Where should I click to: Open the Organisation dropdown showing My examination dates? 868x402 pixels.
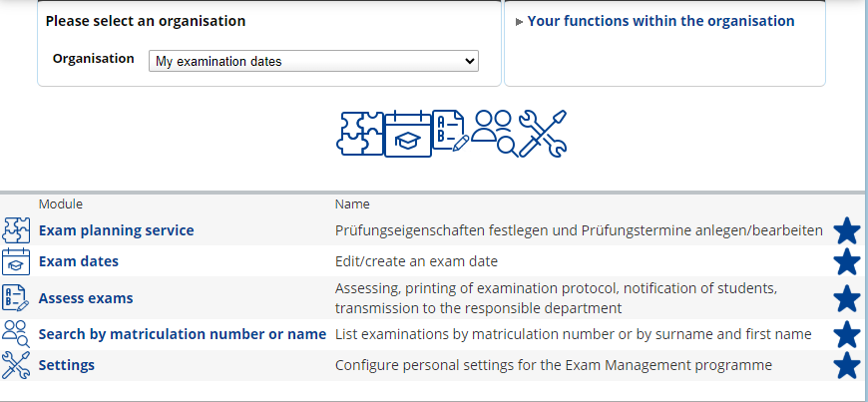pos(313,61)
